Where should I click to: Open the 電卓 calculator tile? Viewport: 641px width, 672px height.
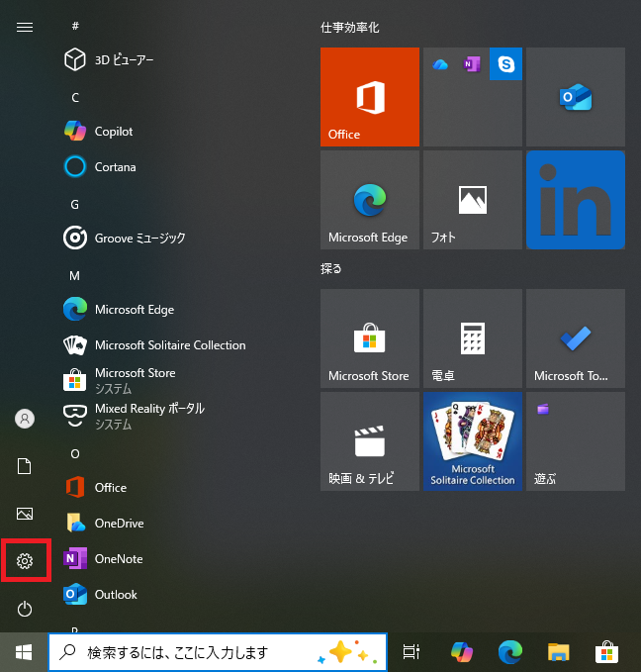472,338
